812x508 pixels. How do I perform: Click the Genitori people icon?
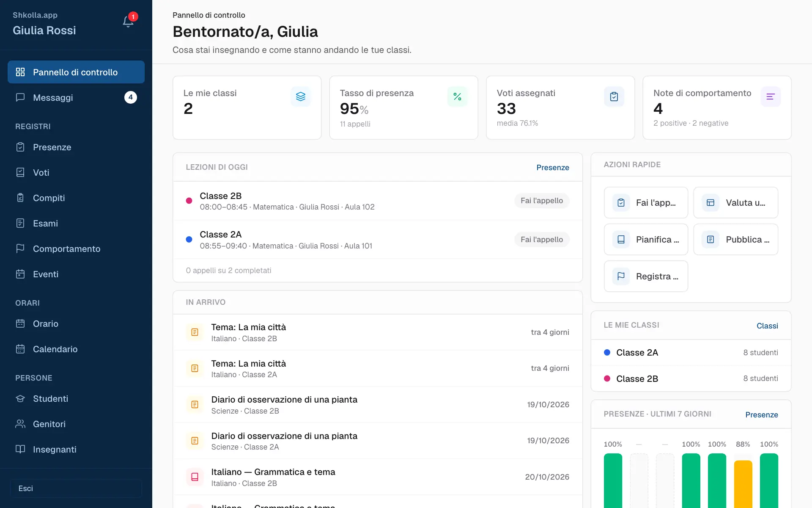[x=20, y=424]
